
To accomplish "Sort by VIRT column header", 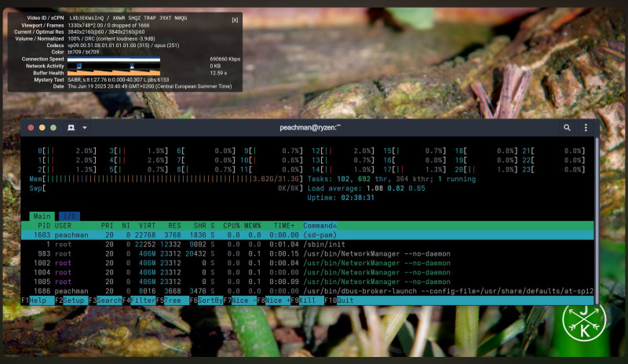I will [x=147, y=226].
